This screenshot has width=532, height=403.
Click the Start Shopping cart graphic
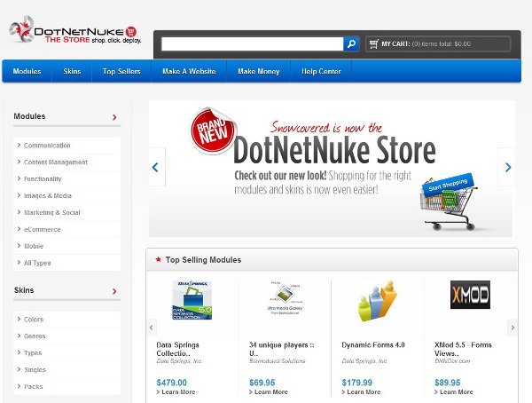pos(448,202)
